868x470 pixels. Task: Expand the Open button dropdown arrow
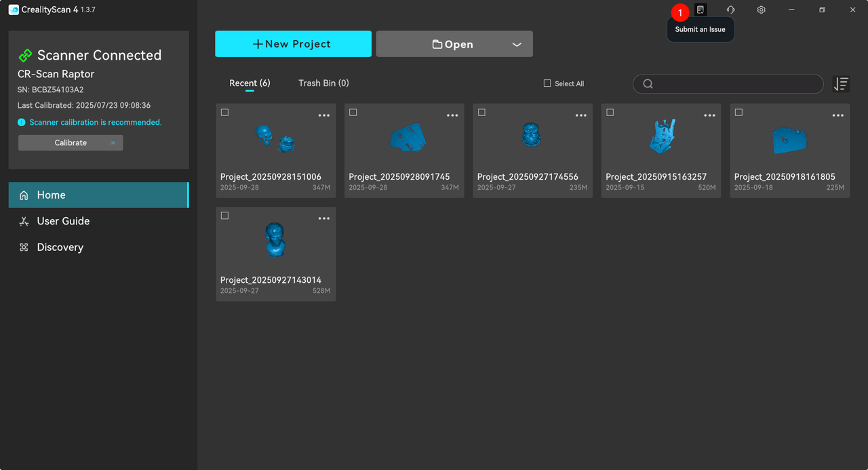(517, 45)
